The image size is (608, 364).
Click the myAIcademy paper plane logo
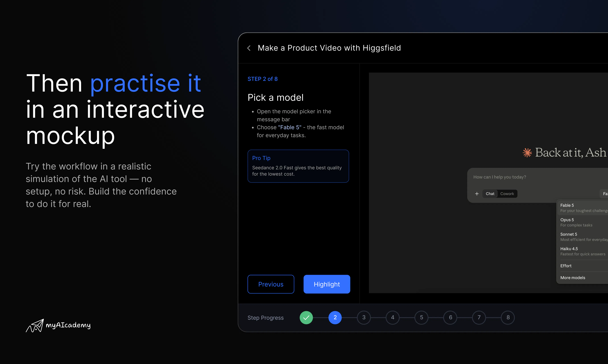click(35, 325)
